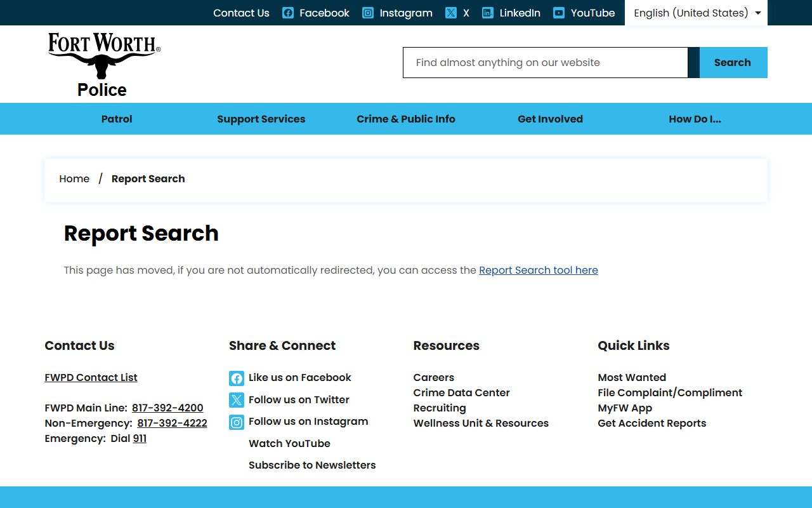Open Instagram icon in top bar
The image size is (812, 508).
click(x=368, y=13)
